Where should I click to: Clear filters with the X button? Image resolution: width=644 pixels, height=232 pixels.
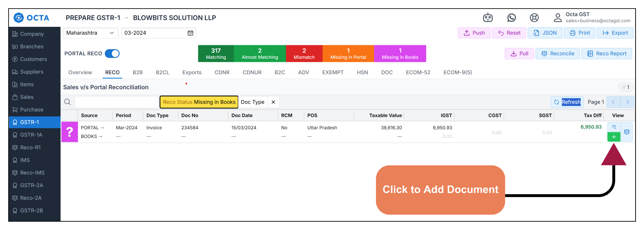click(273, 102)
